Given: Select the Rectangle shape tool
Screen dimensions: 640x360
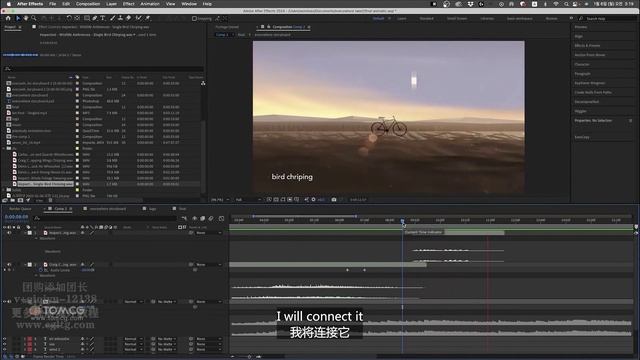Looking at the screenshot, I should (x=87, y=18).
